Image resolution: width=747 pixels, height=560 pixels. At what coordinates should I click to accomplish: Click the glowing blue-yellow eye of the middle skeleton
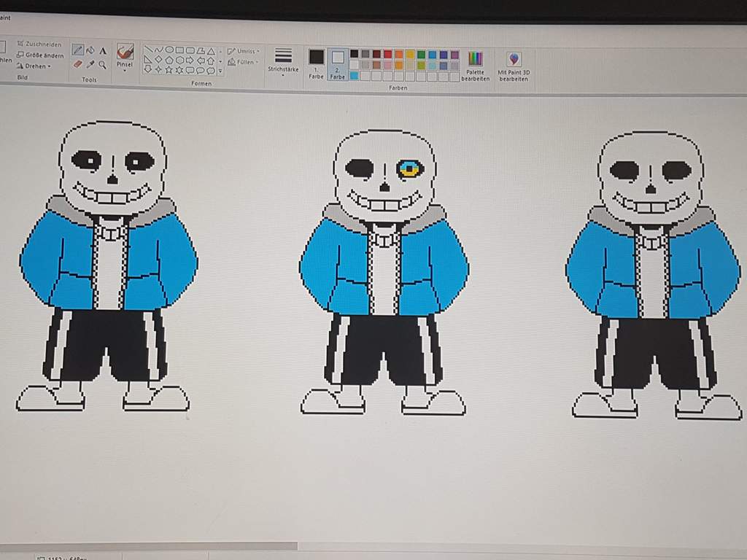(410, 168)
